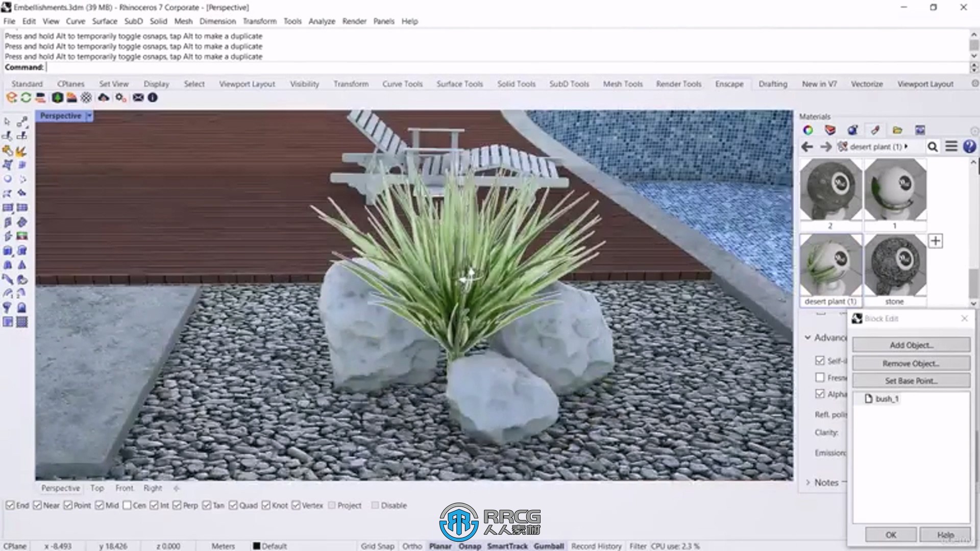Click the Mesh Tools icon in ribbon
This screenshot has height=551, width=980.
click(622, 84)
